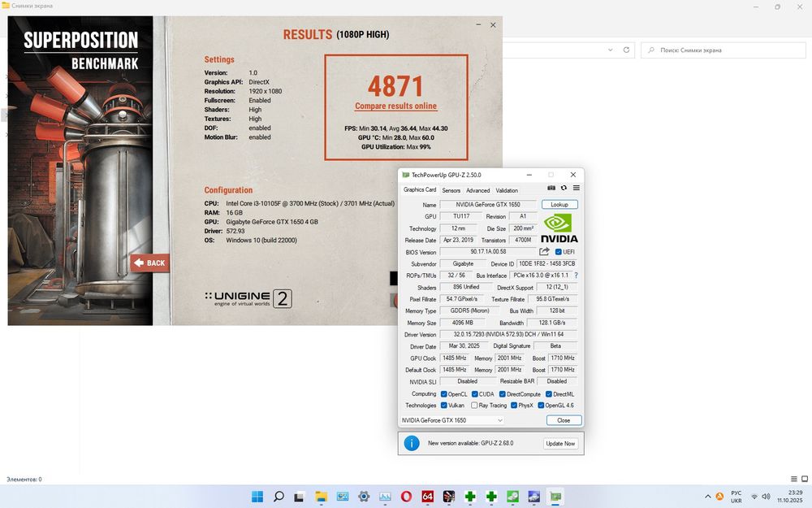Image resolution: width=812 pixels, height=508 pixels.
Task: Toggle the DirectML checkbox
Action: coord(549,394)
